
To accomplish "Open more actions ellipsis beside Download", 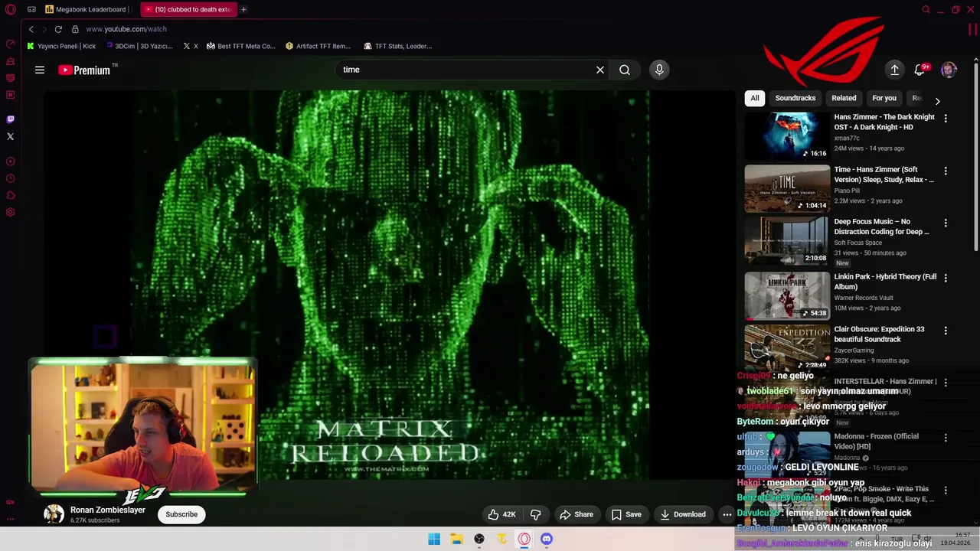I will tap(727, 514).
